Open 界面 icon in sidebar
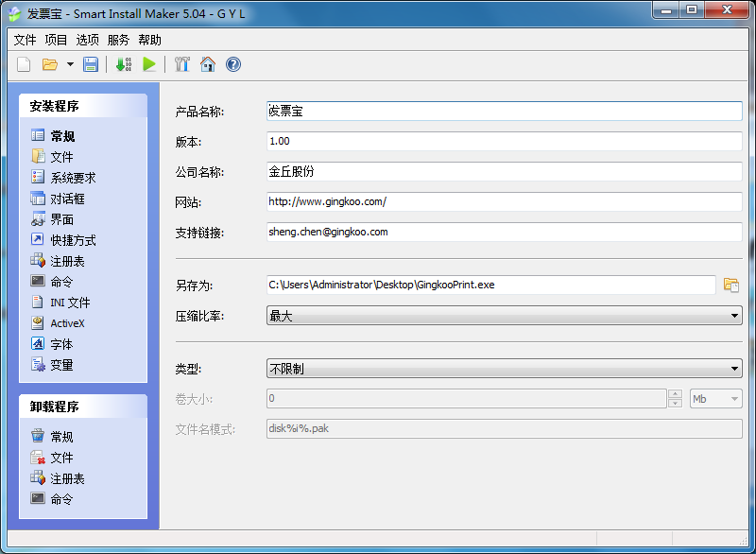This screenshot has height=554, width=756. click(38, 219)
